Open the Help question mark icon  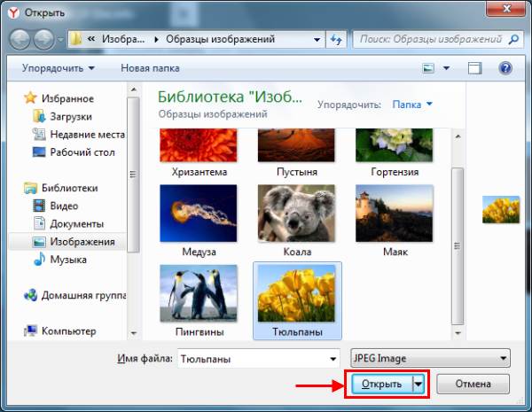point(505,68)
